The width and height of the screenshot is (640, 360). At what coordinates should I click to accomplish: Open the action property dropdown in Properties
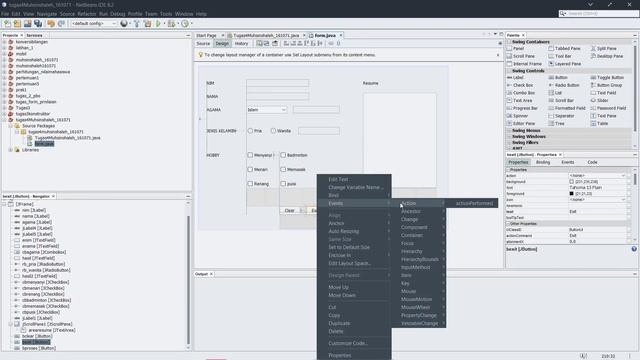pyautogui.click(x=623, y=176)
